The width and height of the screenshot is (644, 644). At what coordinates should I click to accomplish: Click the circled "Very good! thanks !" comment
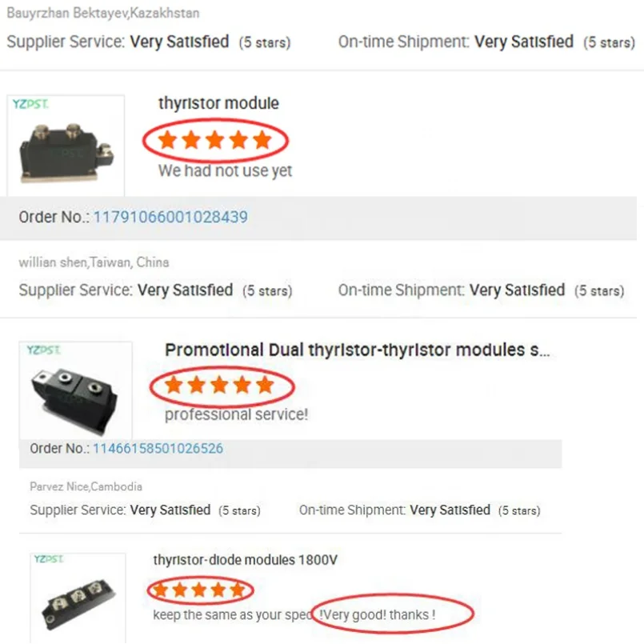378,615
